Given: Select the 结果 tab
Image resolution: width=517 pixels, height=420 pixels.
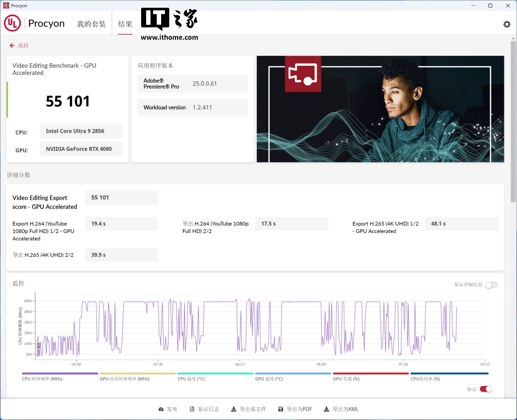Looking at the screenshot, I should point(125,24).
